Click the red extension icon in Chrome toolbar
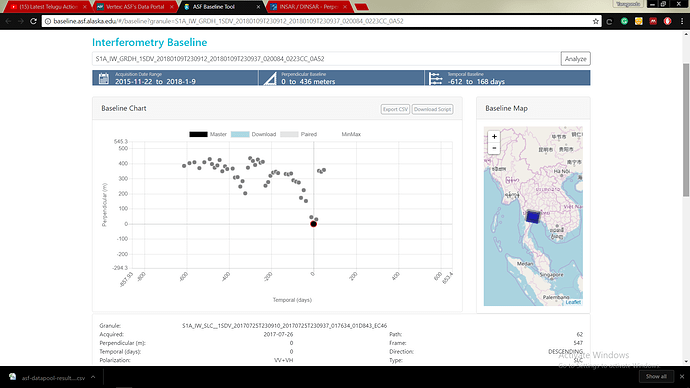Image resolution: width=690 pixels, height=388 pixels. 653,21
